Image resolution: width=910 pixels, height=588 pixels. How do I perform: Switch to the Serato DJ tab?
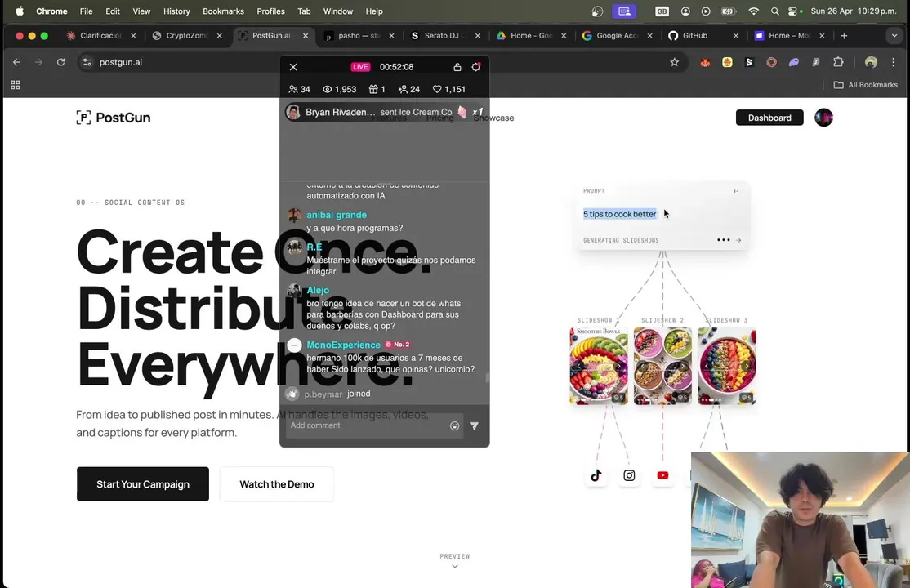pyautogui.click(x=444, y=35)
